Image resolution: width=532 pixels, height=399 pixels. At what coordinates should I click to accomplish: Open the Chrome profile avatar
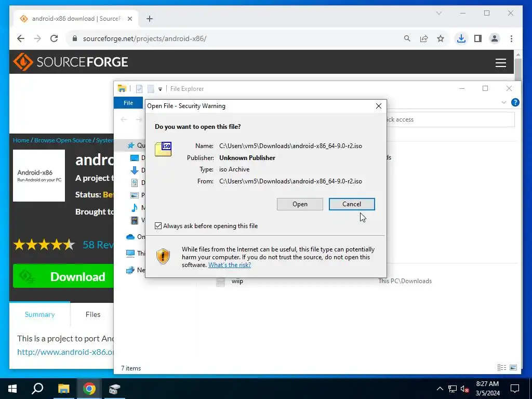[495, 38]
